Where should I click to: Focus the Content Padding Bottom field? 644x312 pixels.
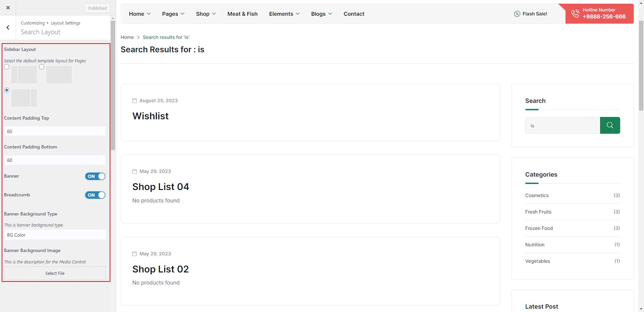(55, 160)
